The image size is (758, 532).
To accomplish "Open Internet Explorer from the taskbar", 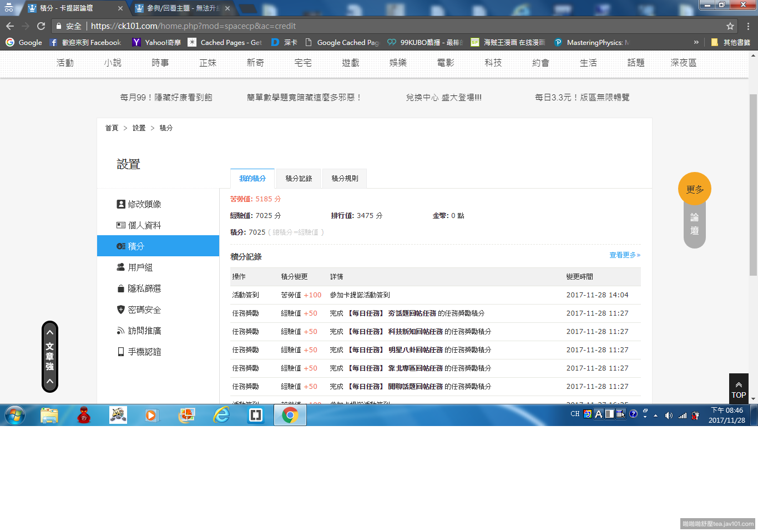I will [x=221, y=415].
